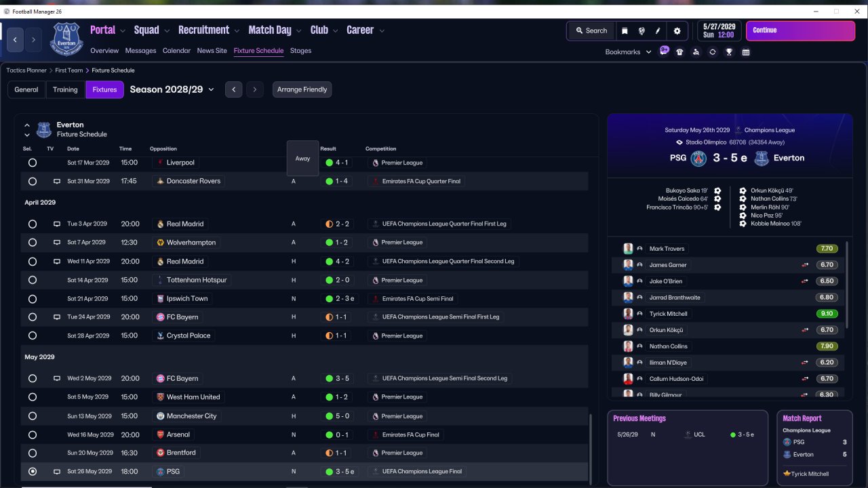Open the Search button
The image size is (868, 488).
tap(591, 30)
